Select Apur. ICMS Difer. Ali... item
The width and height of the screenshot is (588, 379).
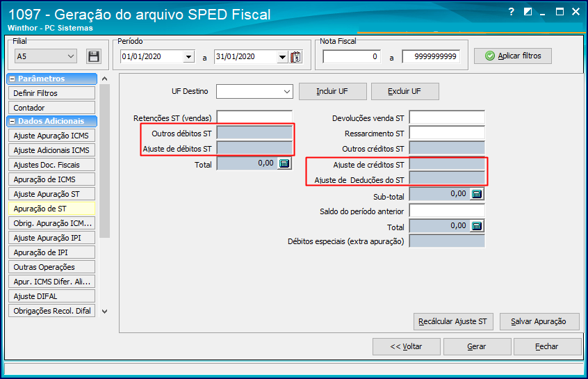[x=51, y=282]
